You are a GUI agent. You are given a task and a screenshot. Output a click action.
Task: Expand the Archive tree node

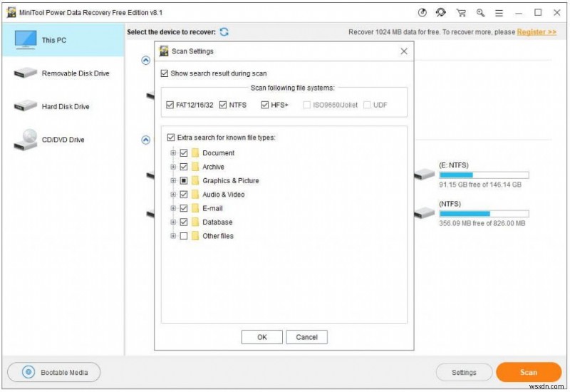(x=173, y=167)
